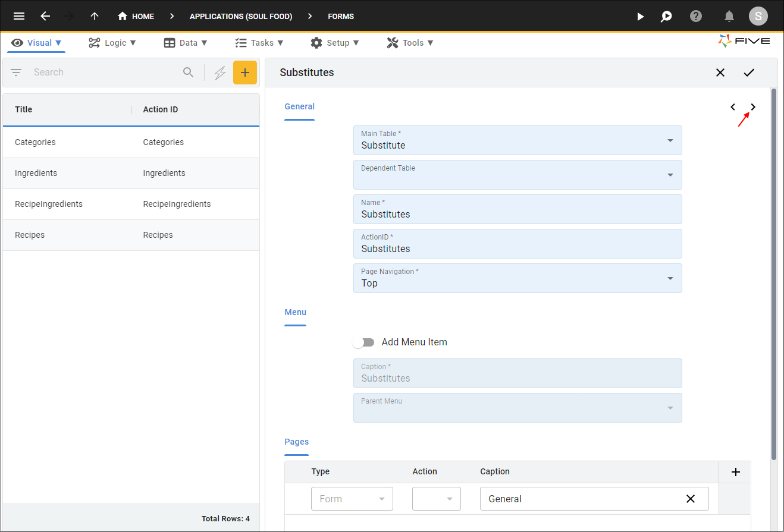Select the Recipes form row
Viewport: 784px width, 532px height.
pos(131,235)
